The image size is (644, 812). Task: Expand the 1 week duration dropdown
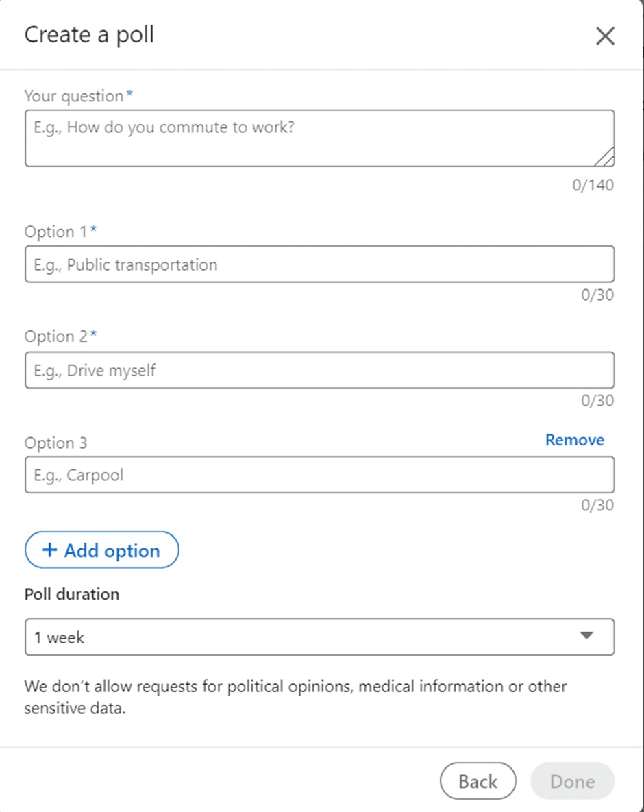tap(319, 637)
